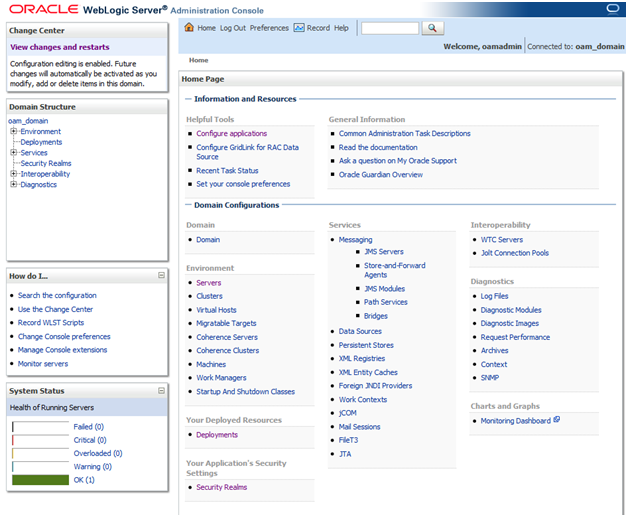
Task: Open the WTC Servers link
Action: tap(502, 240)
